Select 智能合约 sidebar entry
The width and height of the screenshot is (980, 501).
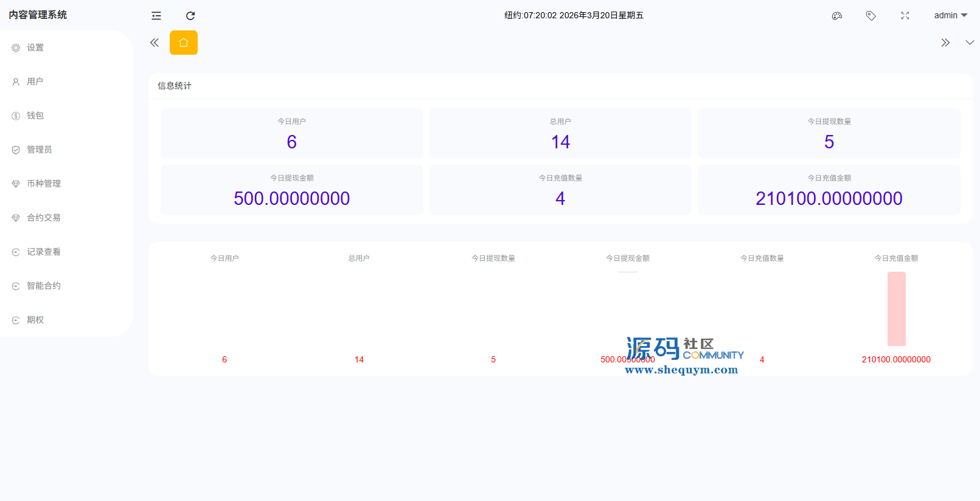(x=43, y=286)
